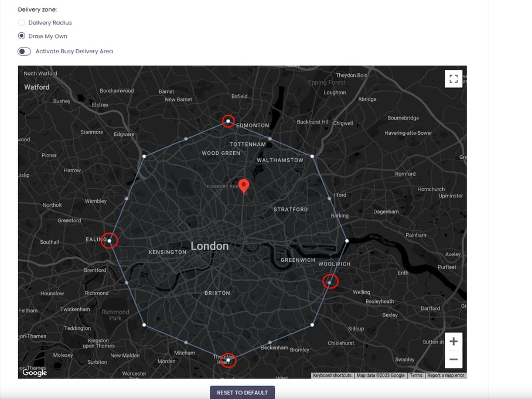
Task: Click the Google logo on the map
Action: coord(33,373)
